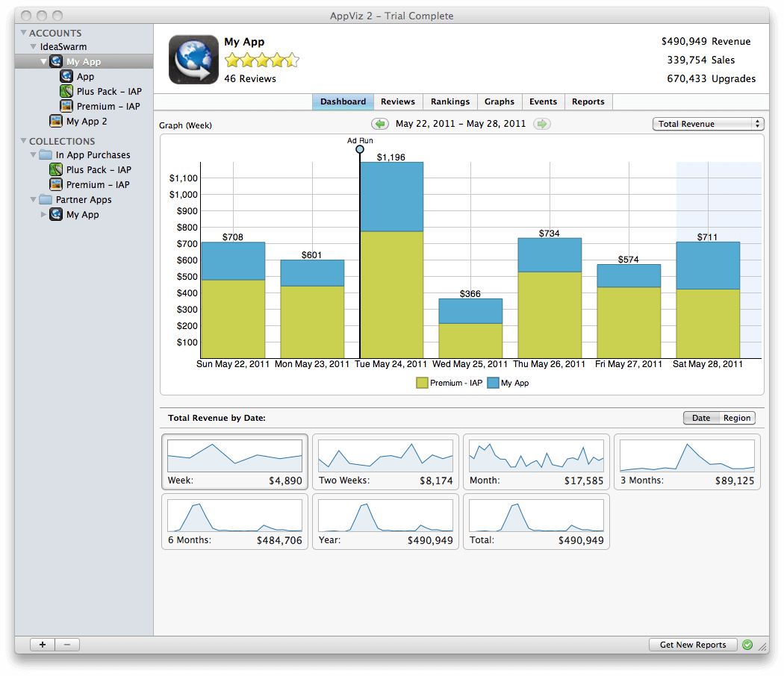Viewport: 784px width, 676px height.
Task: Click Plus Pack - IAP icon in In App Purchases
Action: 56,169
